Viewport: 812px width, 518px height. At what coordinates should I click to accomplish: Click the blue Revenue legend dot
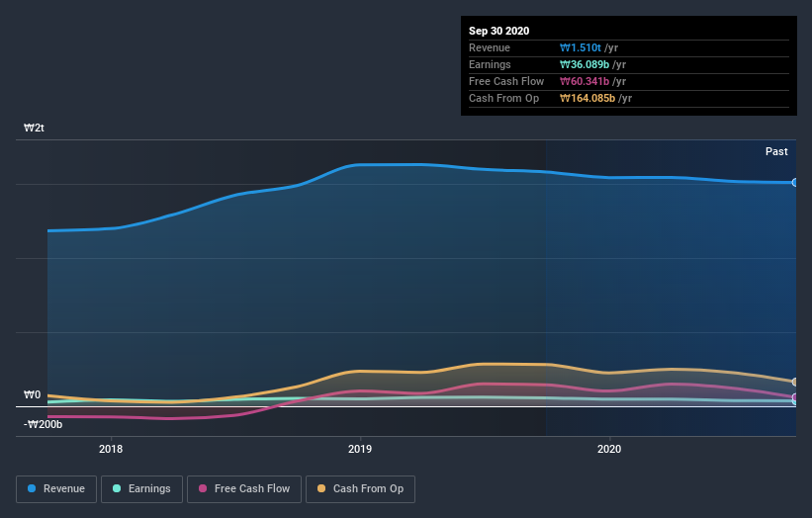[32, 488]
